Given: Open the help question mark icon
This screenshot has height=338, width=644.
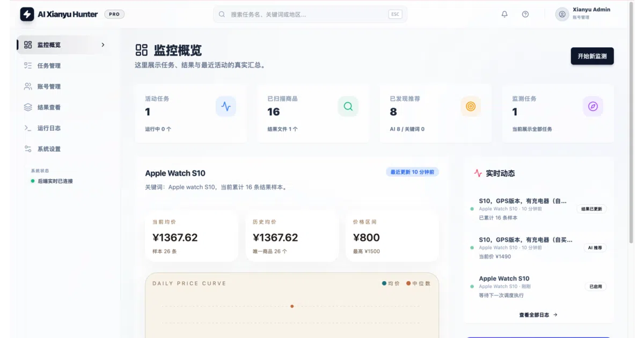Looking at the screenshot, I should click(x=525, y=14).
